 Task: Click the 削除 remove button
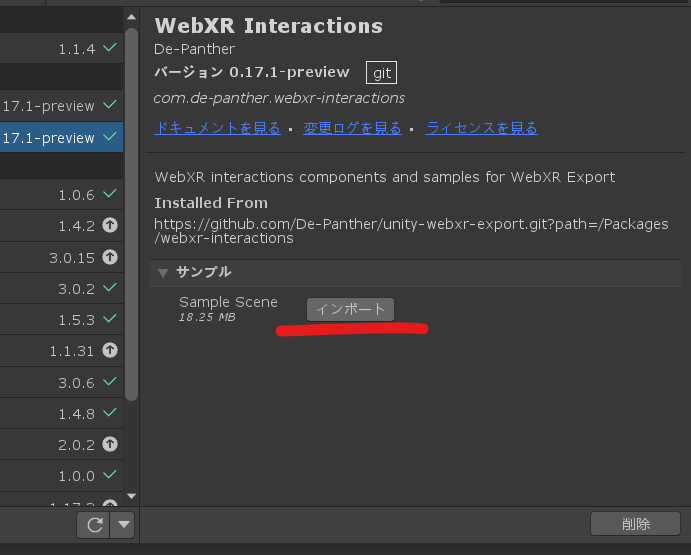click(635, 524)
